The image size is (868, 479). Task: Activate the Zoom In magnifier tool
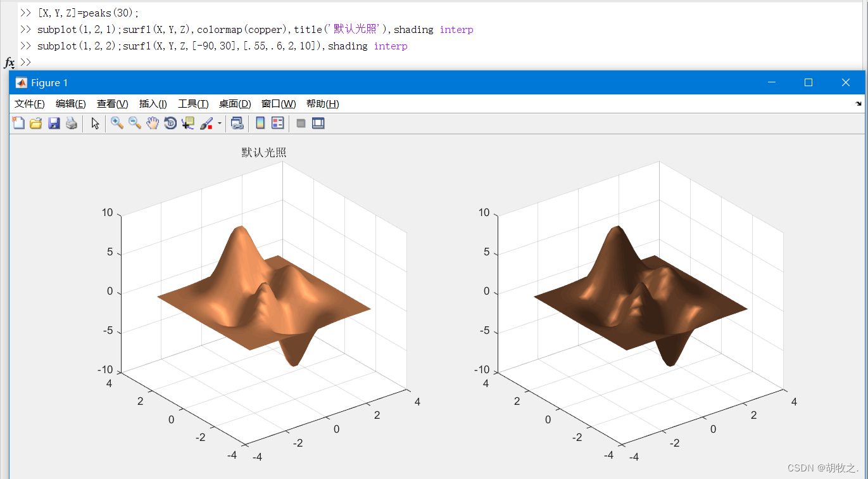click(x=117, y=124)
